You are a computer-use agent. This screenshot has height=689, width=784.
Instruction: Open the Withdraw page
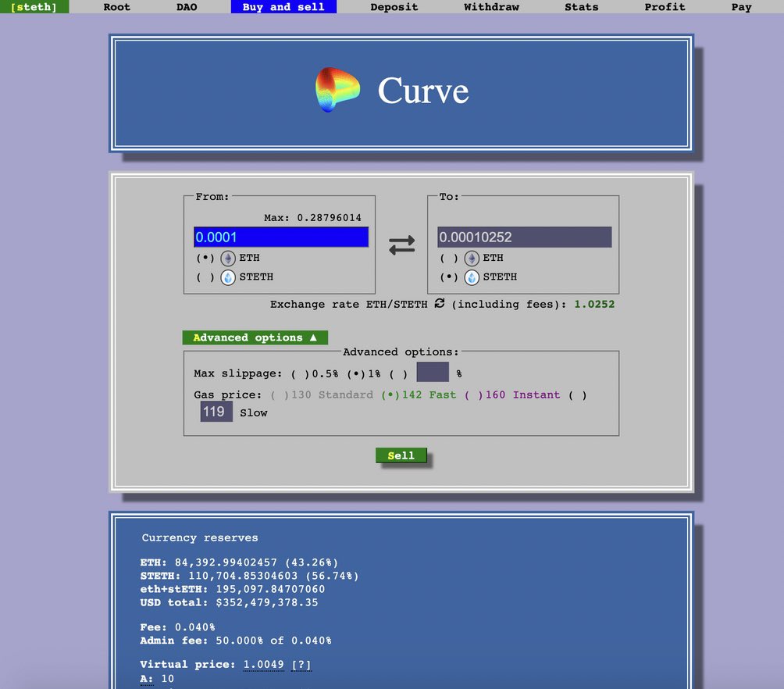point(491,7)
